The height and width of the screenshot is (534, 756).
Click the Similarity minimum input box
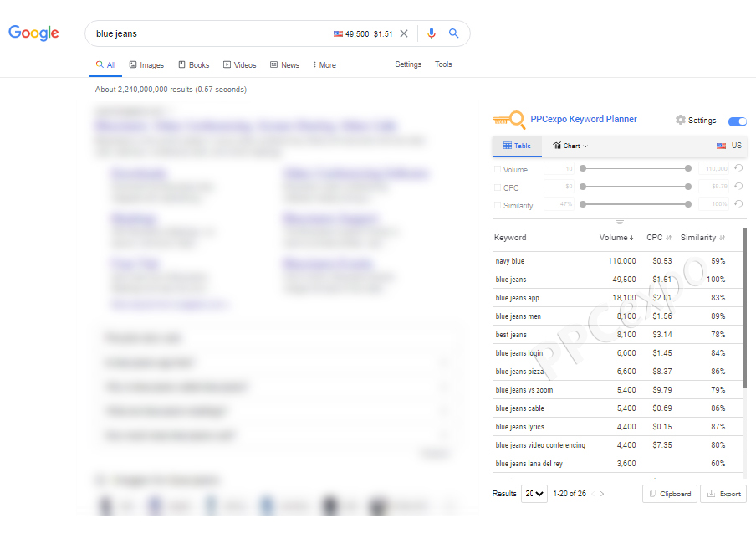coord(559,204)
